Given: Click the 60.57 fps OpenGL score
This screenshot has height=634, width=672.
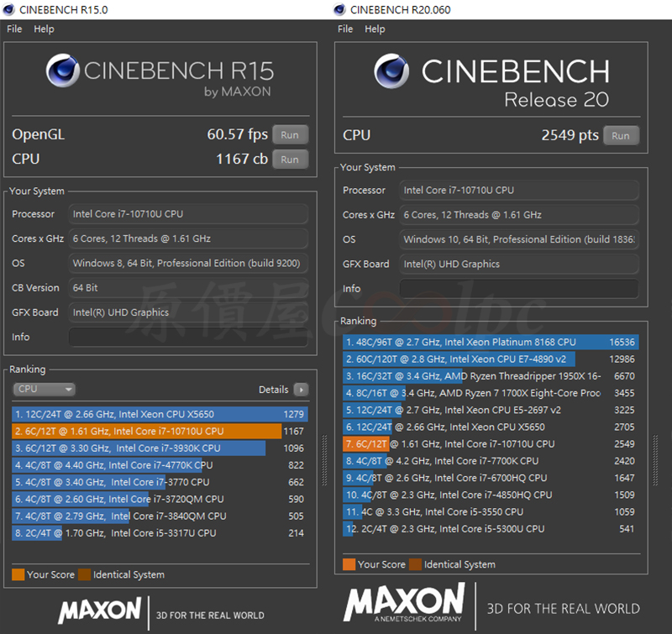Looking at the screenshot, I should (x=238, y=134).
